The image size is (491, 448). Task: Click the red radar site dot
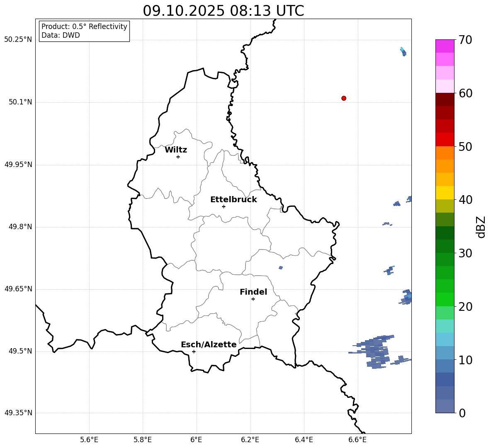click(x=343, y=98)
